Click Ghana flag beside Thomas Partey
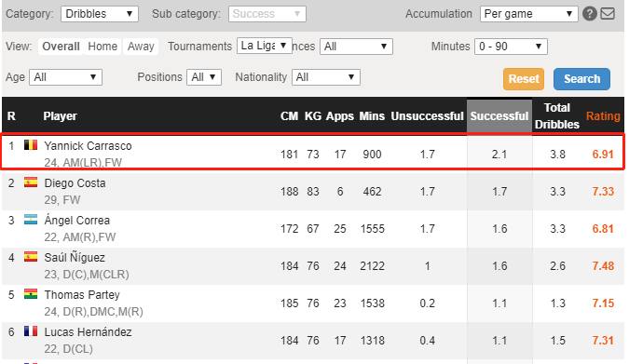 point(31,294)
